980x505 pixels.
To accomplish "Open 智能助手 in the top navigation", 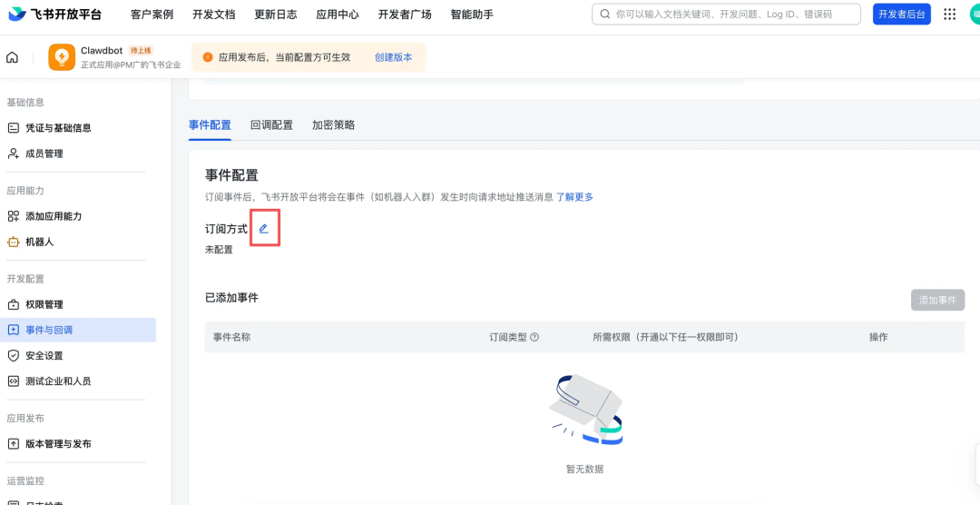I will 472,15.
